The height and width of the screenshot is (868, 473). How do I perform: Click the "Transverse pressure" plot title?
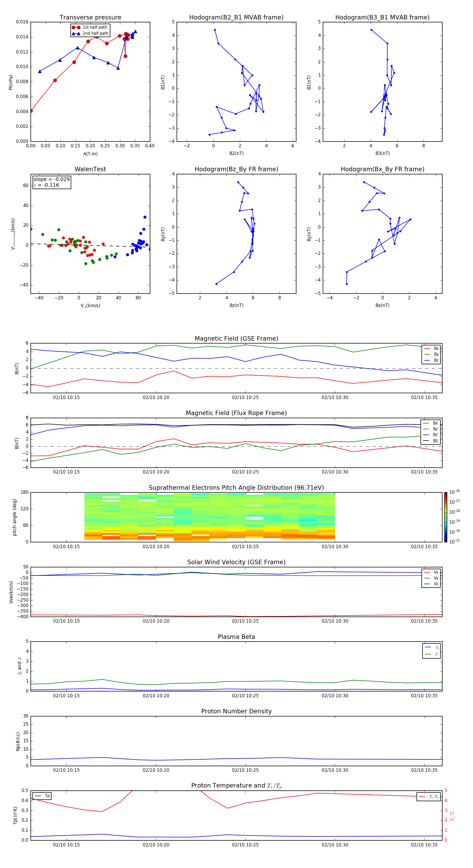90,18
